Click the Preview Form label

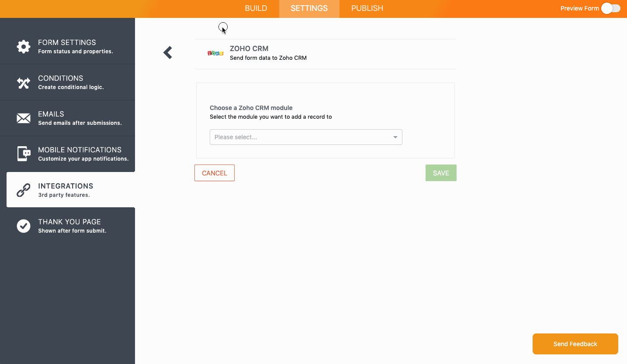pos(579,8)
